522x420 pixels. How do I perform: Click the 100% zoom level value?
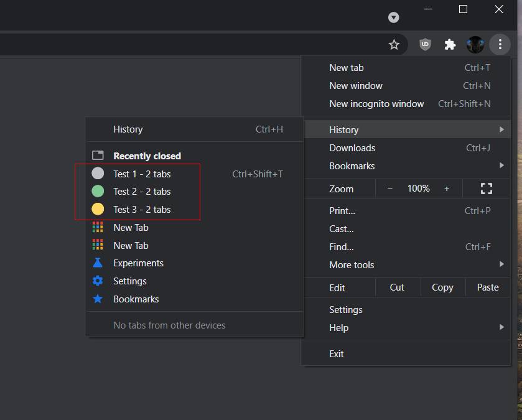(419, 189)
